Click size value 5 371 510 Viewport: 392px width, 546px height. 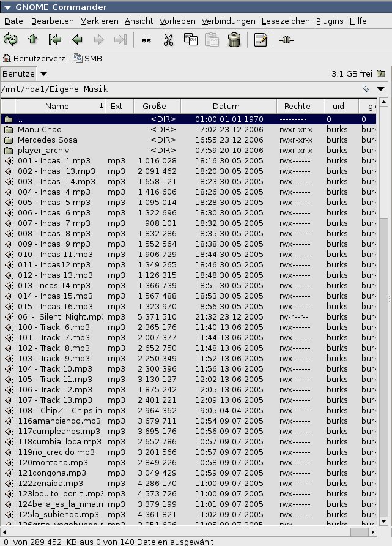pos(157,317)
